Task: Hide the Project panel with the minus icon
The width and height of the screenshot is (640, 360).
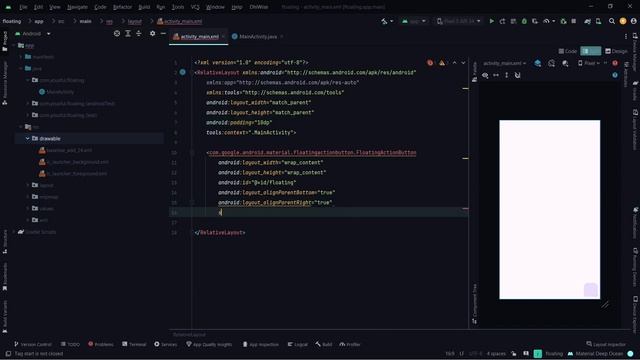Action: coord(163,33)
